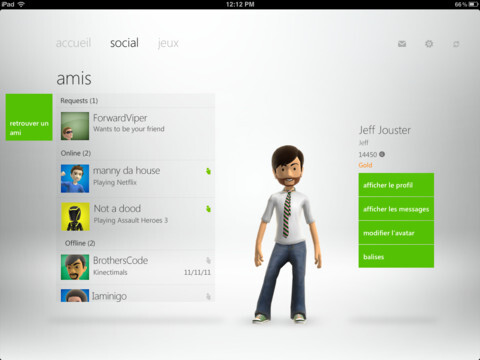Open the settings gear icon
480x360 pixels.
pyautogui.click(x=429, y=44)
